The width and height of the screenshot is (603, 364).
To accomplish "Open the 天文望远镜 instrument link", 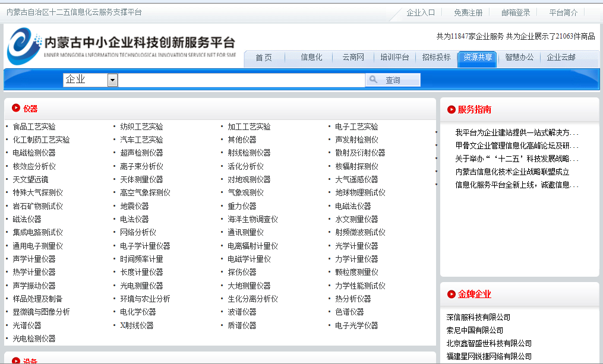I will pos(31,179).
